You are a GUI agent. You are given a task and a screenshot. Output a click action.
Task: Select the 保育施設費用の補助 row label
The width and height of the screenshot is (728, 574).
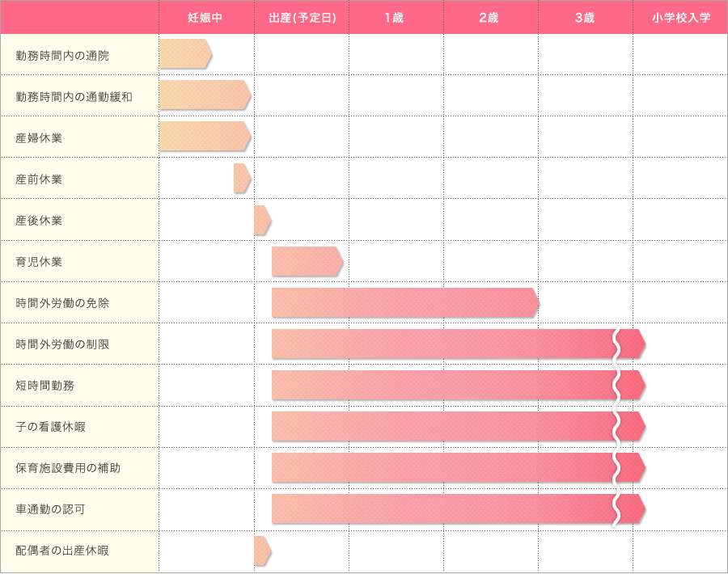pyautogui.click(x=68, y=468)
